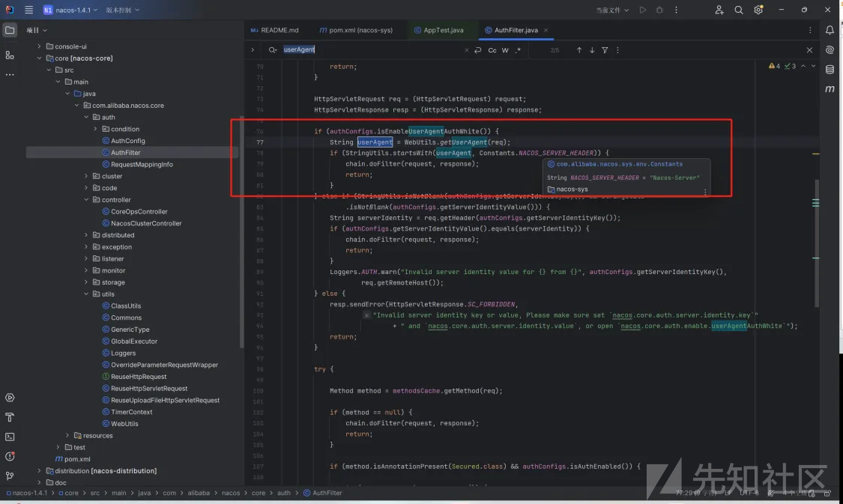The height and width of the screenshot is (504, 843).
Task: Open the AI Assistant panel
Action: click(830, 50)
